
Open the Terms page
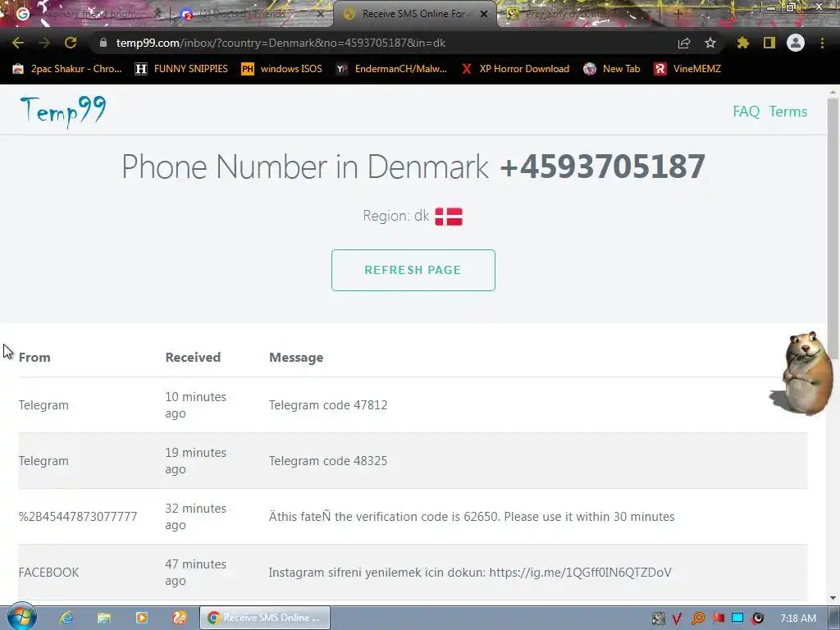click(x=788, y=112)
